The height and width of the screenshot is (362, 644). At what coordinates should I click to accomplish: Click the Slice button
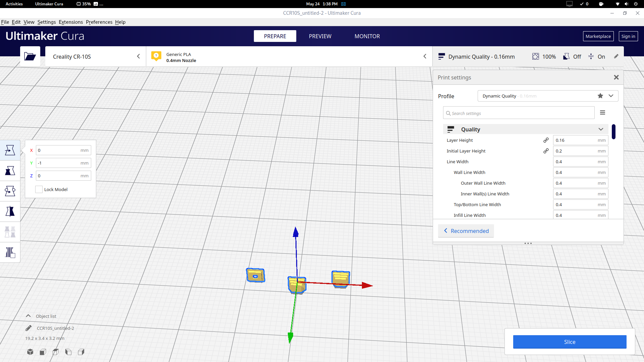click(570, 342)
